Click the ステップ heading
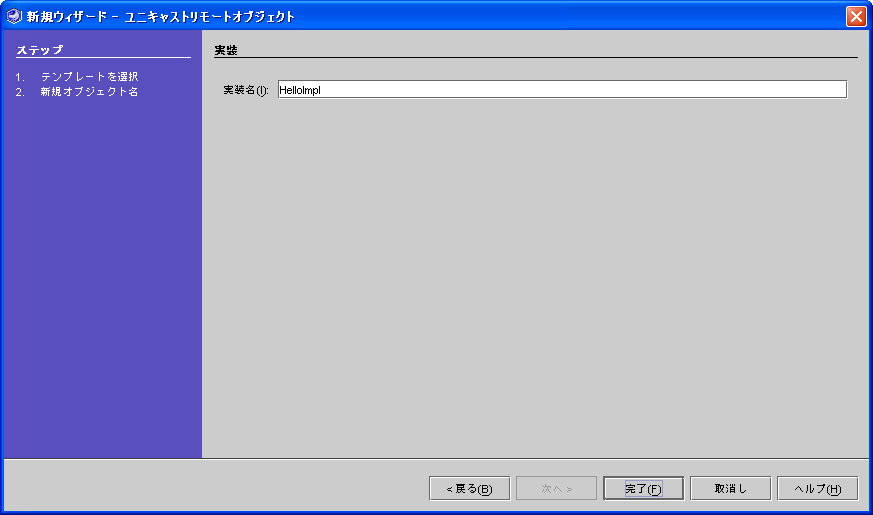This screenshot has height=515, width=873. (40, 50)
